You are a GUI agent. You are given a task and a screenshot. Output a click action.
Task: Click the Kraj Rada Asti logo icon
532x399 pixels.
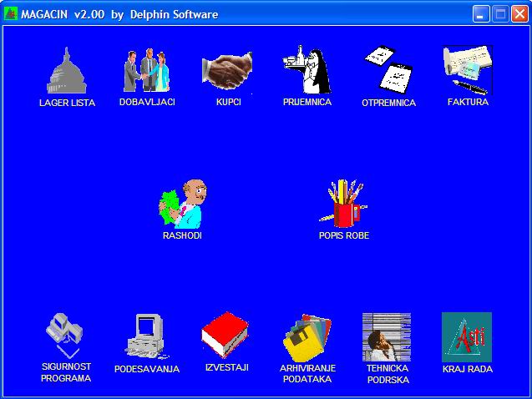coord(467,337)
